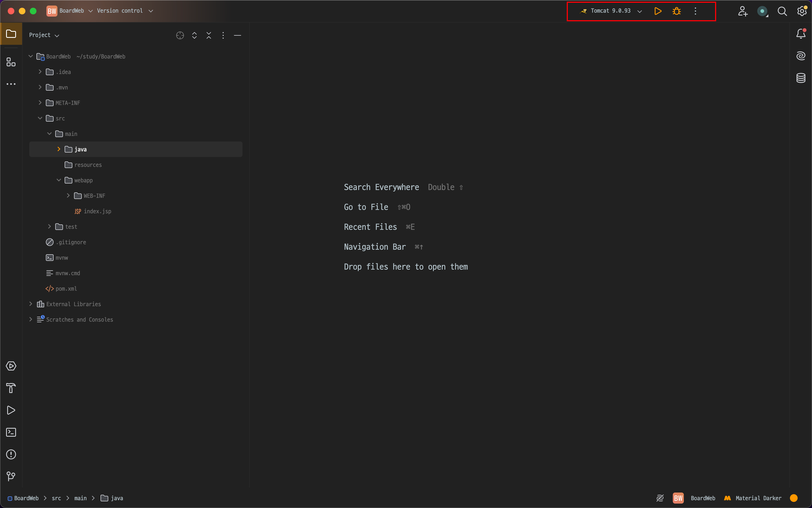Hide the Project panel with minimize dash
Screen dimensions: 812x508
pyautogui.click(x=237, y=35)
